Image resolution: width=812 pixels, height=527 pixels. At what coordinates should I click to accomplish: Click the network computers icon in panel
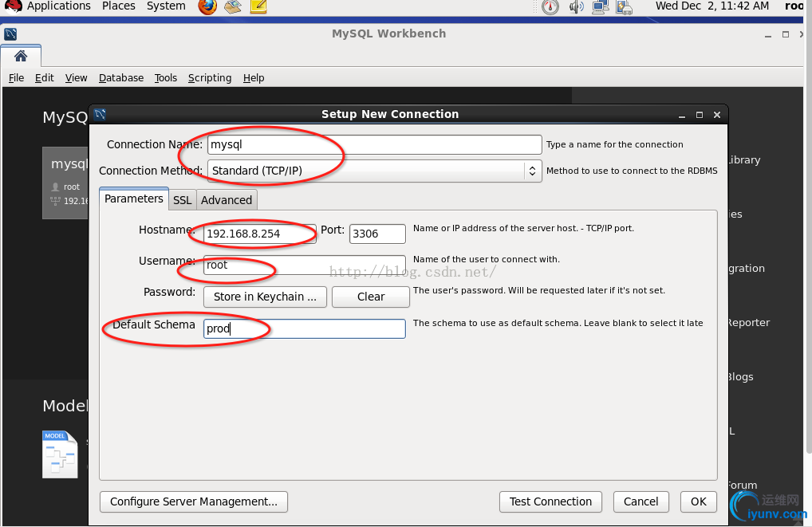(x=600, y=6)
